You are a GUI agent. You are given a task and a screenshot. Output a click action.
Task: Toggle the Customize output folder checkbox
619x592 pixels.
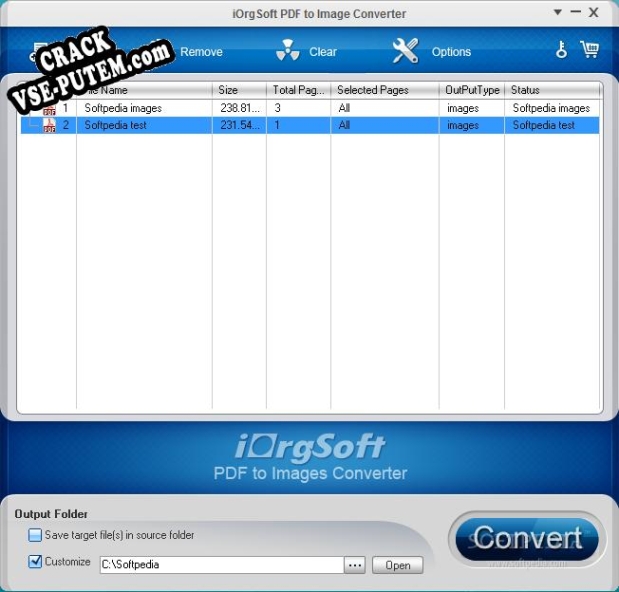35,562
